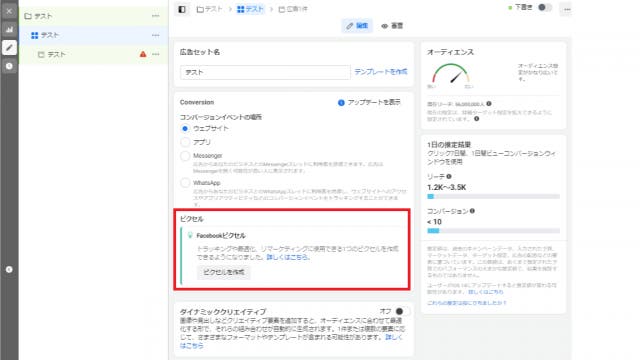The height and width of the screenshot is (360, 640).
Task: Click the 1日の推定結果 heading
Action: point(449,144)
